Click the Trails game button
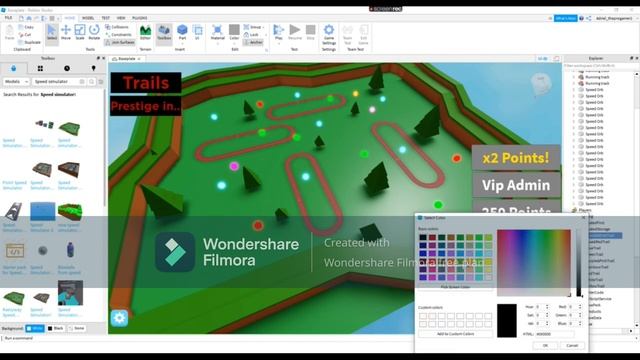Image resolution: width=640 pixels, height=360 pixels. point(146,83)
